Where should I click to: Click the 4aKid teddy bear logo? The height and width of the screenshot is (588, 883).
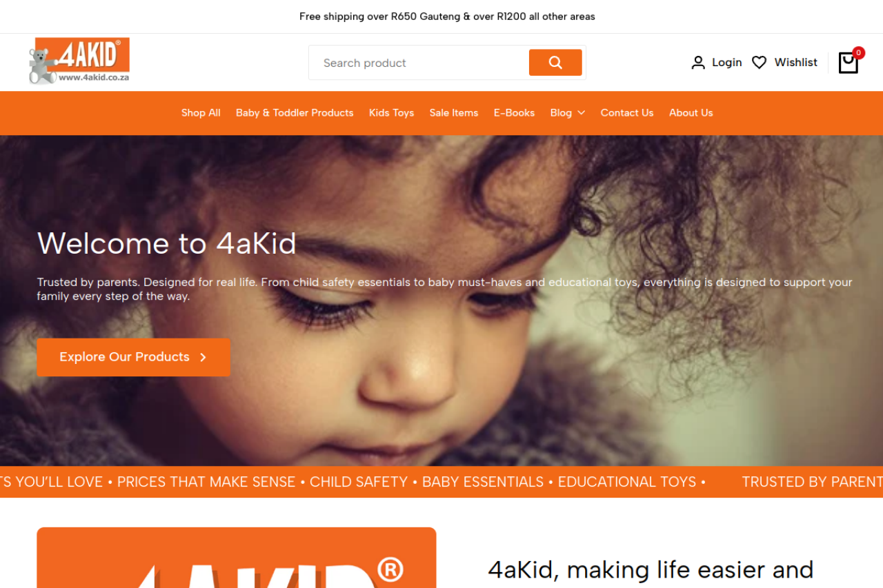[79, 61]
